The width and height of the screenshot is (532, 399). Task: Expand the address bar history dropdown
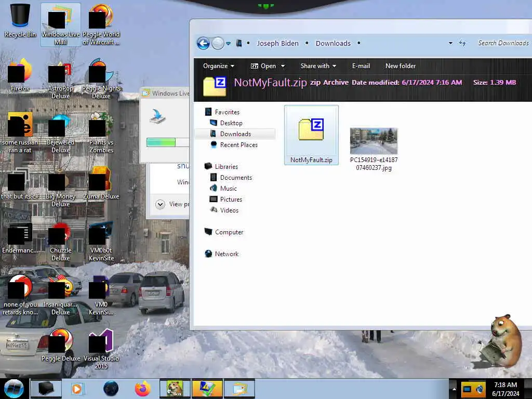[450, 43]
